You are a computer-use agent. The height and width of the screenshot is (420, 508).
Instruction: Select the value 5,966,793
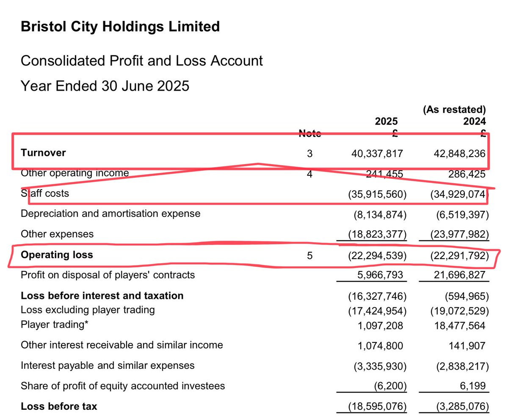pos(379,276)
